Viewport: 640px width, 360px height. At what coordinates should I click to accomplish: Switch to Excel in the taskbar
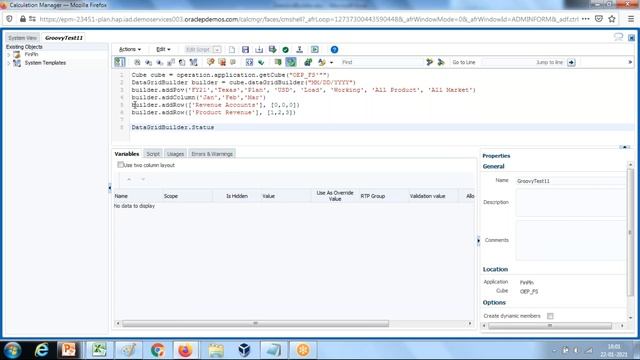(99, 350)
